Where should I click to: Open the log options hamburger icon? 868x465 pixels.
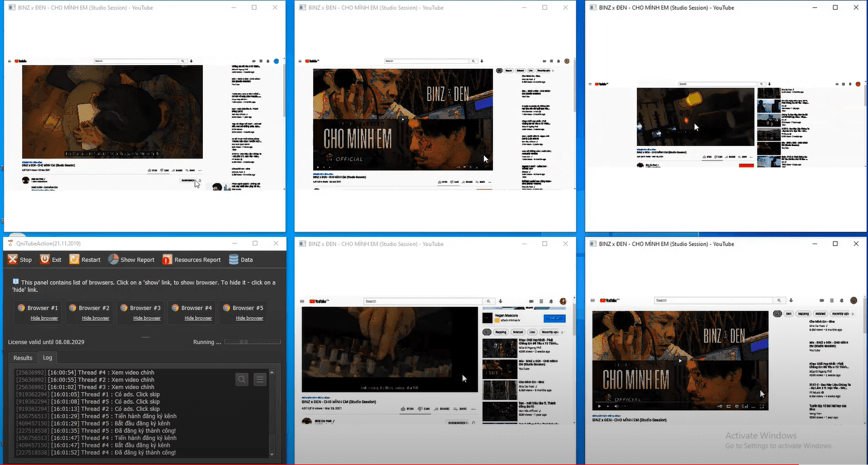(260, 380)
